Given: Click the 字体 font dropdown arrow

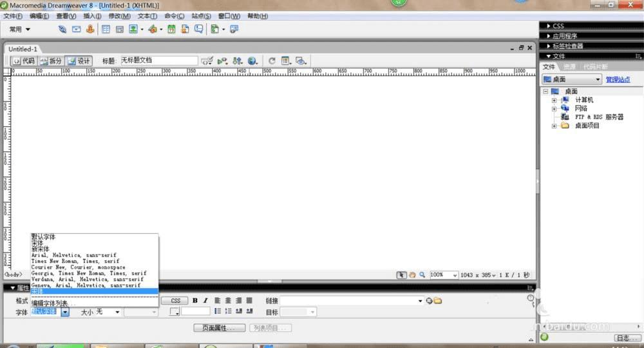Looking at the screenshot, I should (65, 313).
